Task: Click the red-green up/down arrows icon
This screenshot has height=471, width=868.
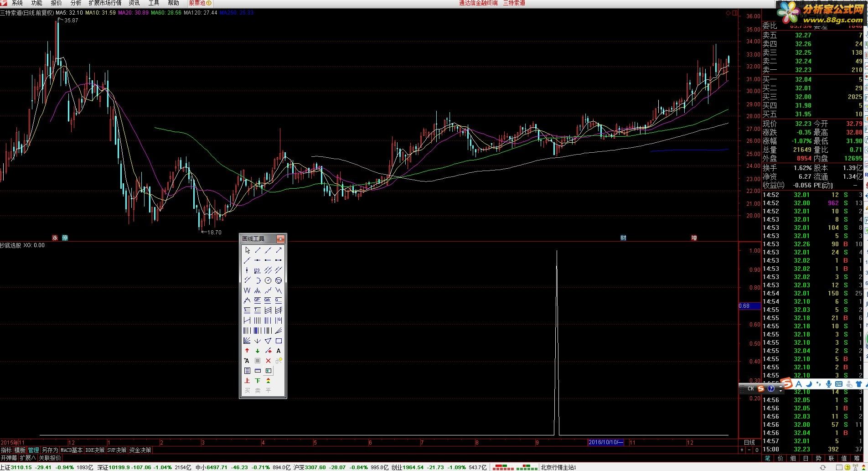Action: 268,380
